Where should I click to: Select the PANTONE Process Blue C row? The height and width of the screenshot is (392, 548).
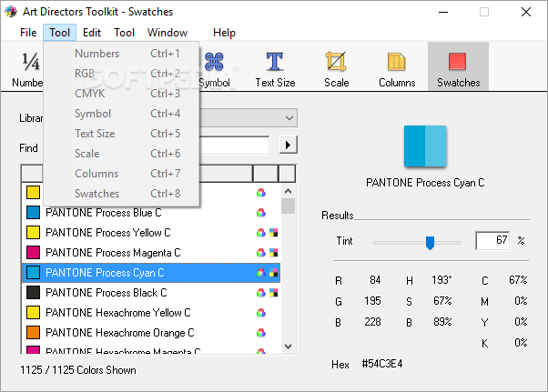[x=151, y=213]
